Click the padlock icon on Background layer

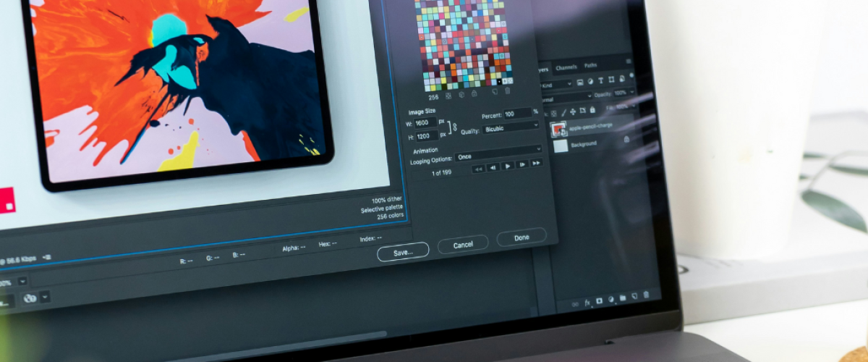pyautogui.click(x=626, y=139)
